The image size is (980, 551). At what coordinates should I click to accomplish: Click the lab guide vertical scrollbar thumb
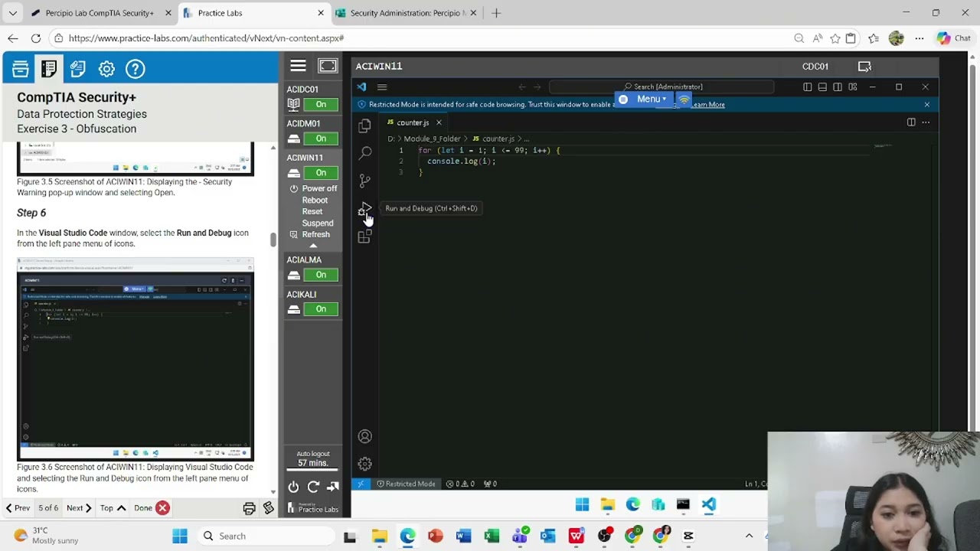(273, 240)
